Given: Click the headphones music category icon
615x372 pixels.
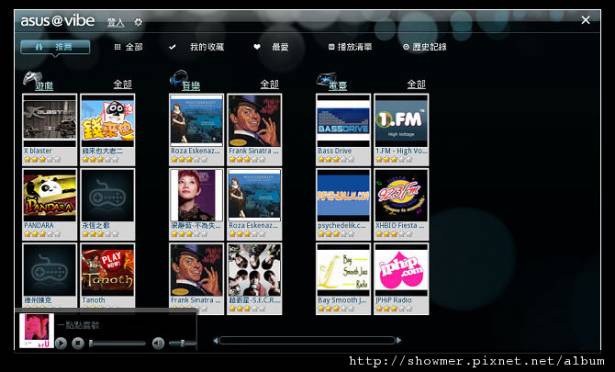Looking at the screenshot, I should coord(178,78).
